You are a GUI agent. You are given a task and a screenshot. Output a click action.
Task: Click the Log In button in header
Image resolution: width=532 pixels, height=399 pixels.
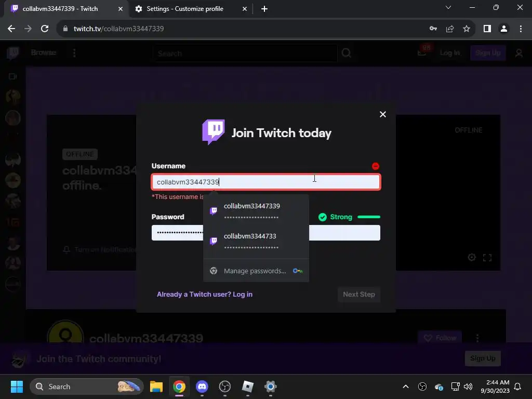(450, 53)
